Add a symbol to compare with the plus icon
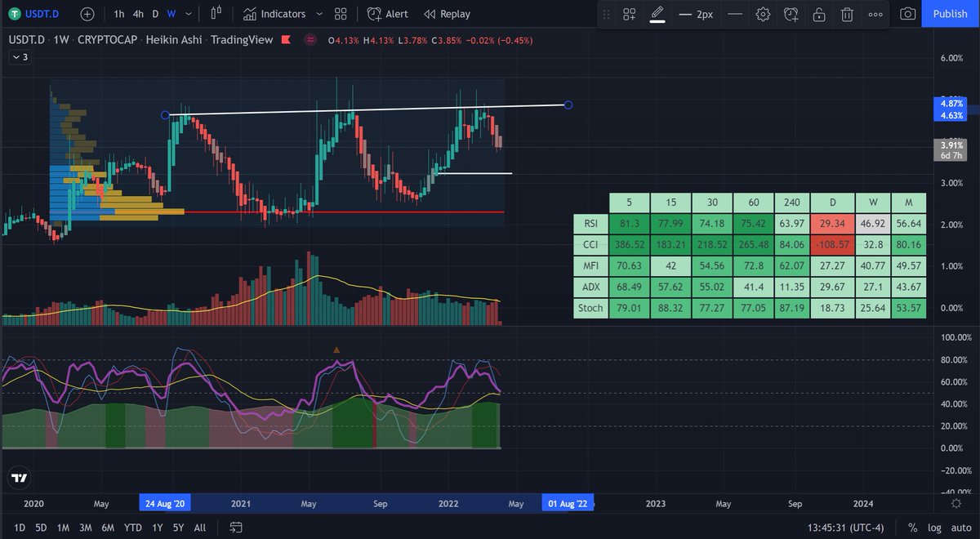The height and width of the screenshot is (539, 980). 87,14
